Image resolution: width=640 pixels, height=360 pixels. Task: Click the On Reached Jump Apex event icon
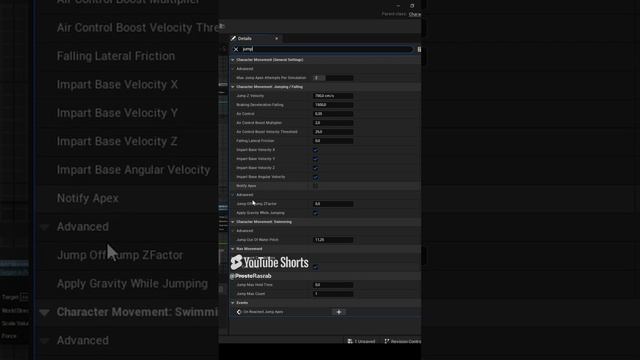pos(239,312)
